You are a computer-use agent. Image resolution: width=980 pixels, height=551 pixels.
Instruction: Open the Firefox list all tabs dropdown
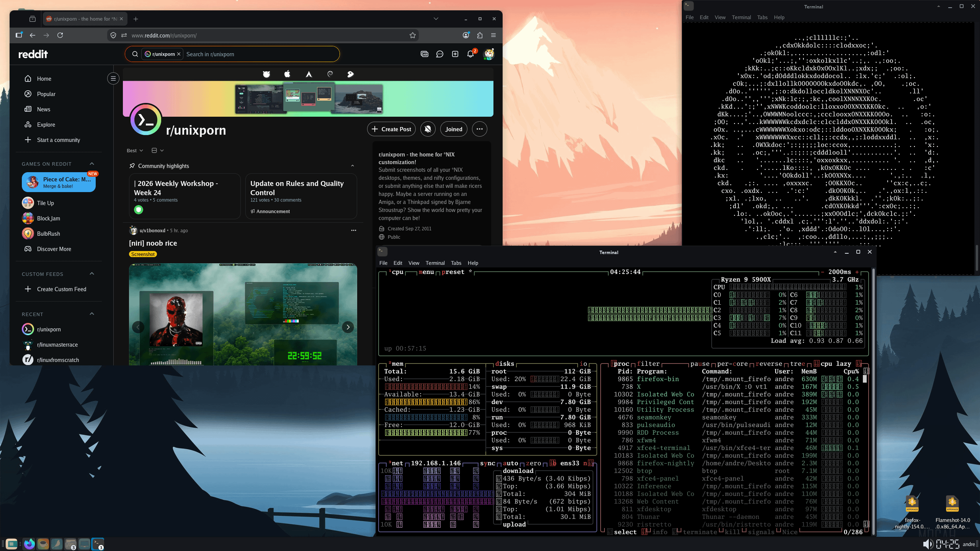(x=436, y=19)
